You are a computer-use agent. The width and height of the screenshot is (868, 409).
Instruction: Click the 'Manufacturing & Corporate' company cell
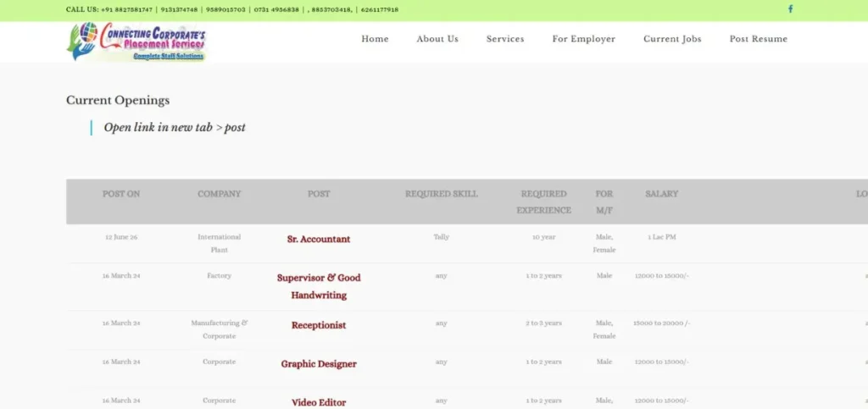click(x=220, y=329)
